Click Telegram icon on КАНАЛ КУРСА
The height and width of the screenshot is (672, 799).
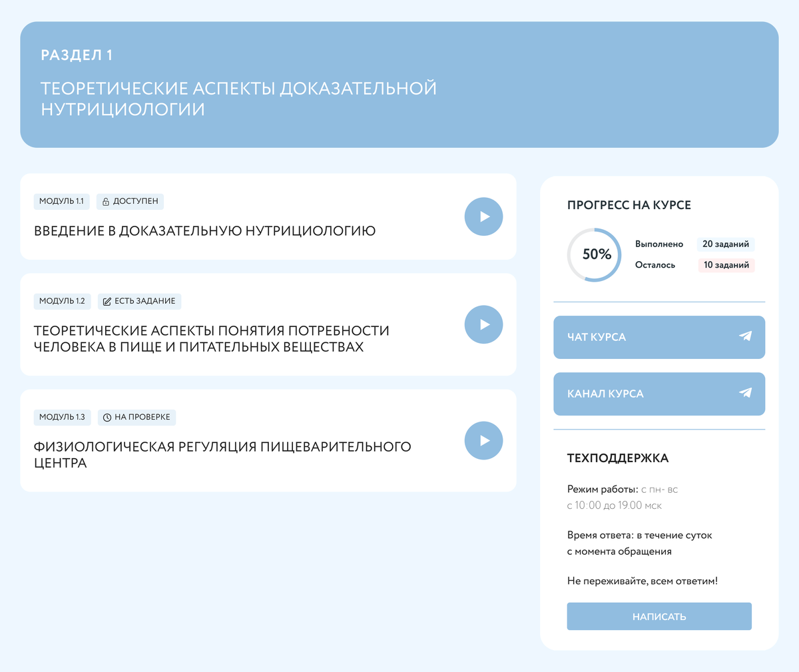tap(745, 393)
